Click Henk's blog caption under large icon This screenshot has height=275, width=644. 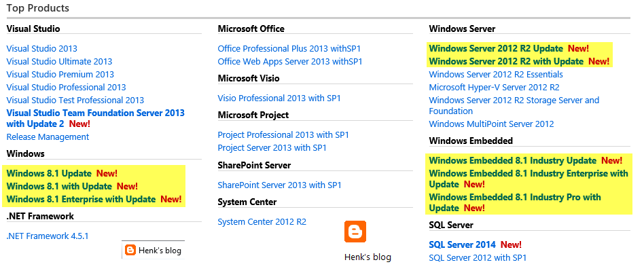tap(368, 257)
